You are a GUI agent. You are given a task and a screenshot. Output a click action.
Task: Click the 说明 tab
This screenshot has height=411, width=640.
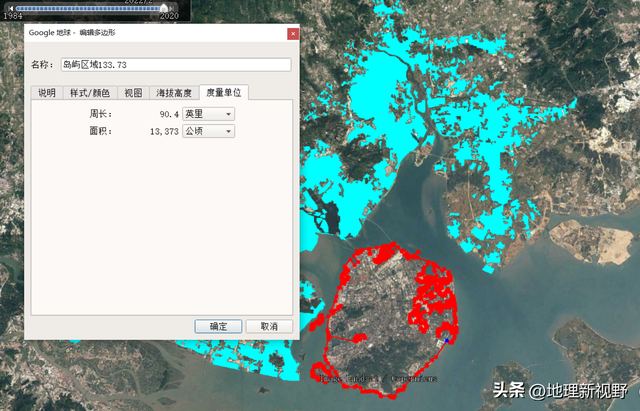tap(47, 93)
